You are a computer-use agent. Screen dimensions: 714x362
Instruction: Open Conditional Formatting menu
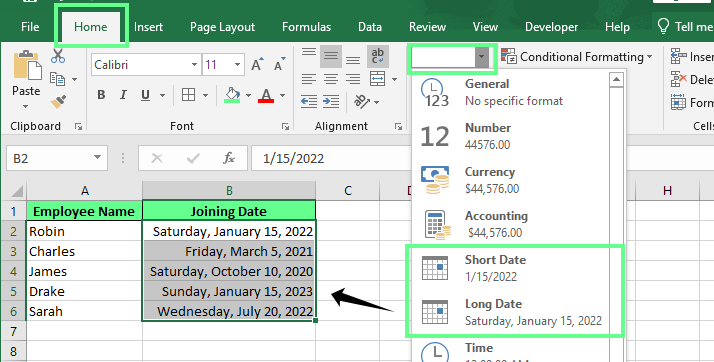point(577,57)
